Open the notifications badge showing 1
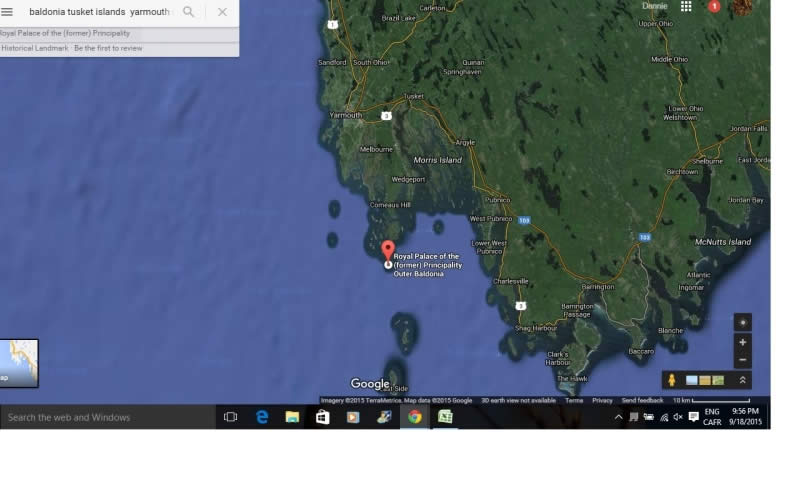 click(714, 6)
